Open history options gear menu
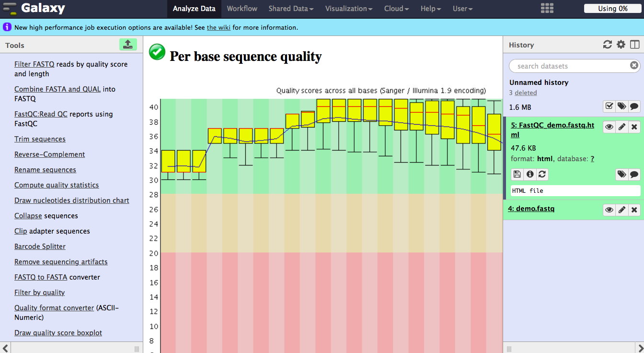Viewport: 644px width, 353px height. pos(621,45)
